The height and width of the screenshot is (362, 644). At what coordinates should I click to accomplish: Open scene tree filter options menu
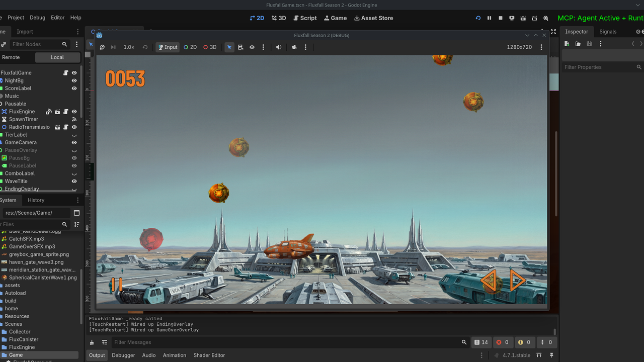point(76,44)
